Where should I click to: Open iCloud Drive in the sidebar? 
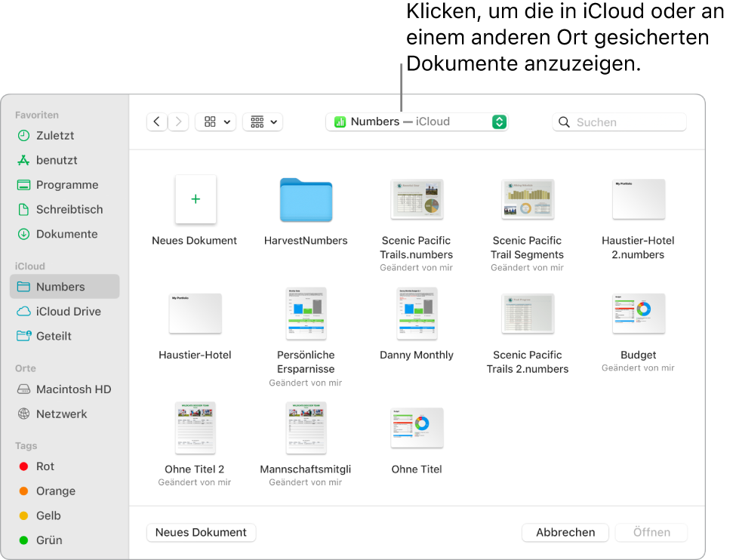[64, 311]
